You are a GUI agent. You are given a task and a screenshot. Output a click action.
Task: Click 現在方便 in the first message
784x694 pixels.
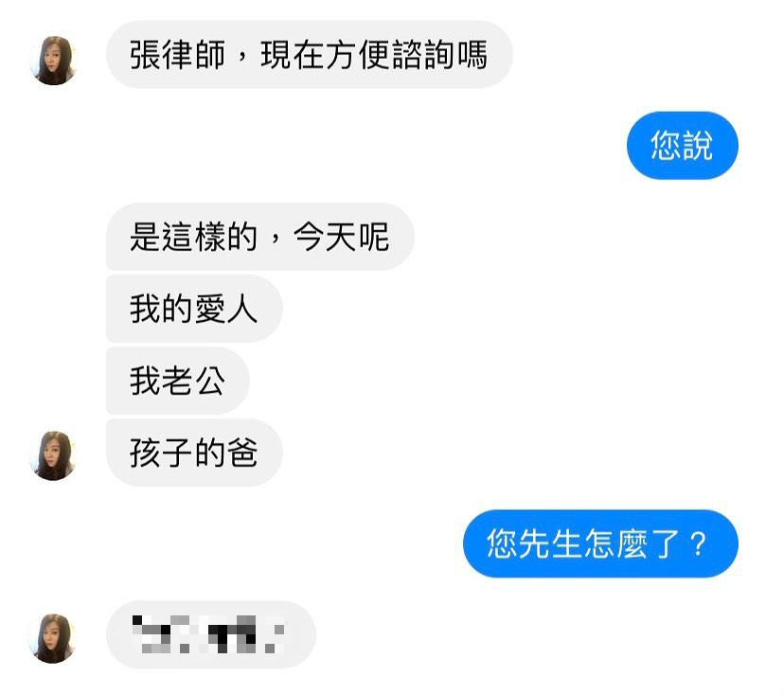pos(325,55)
